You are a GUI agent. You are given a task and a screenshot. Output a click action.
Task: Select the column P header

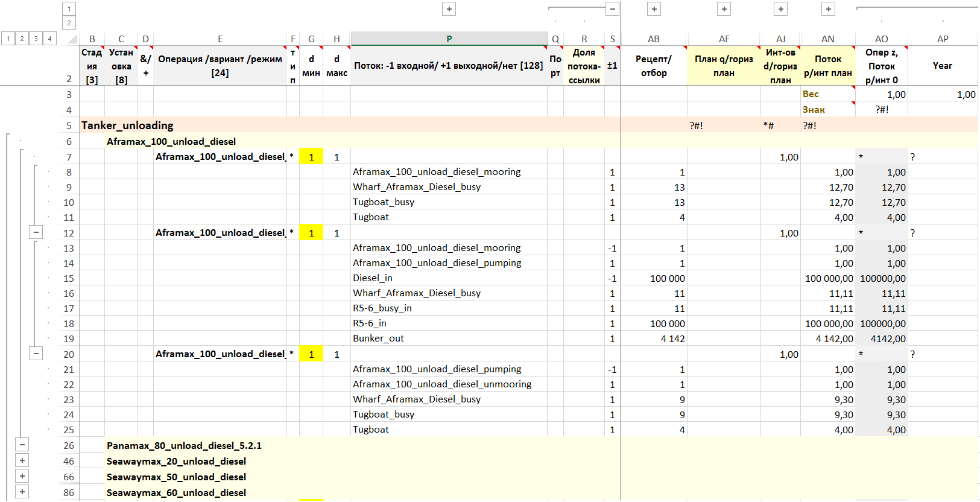click(449, 39)
